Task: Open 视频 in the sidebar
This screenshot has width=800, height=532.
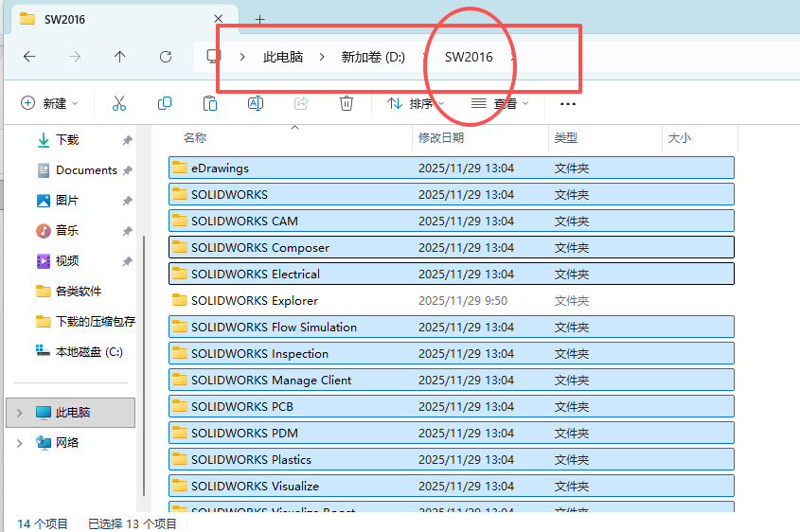Action: coord(67,261)
